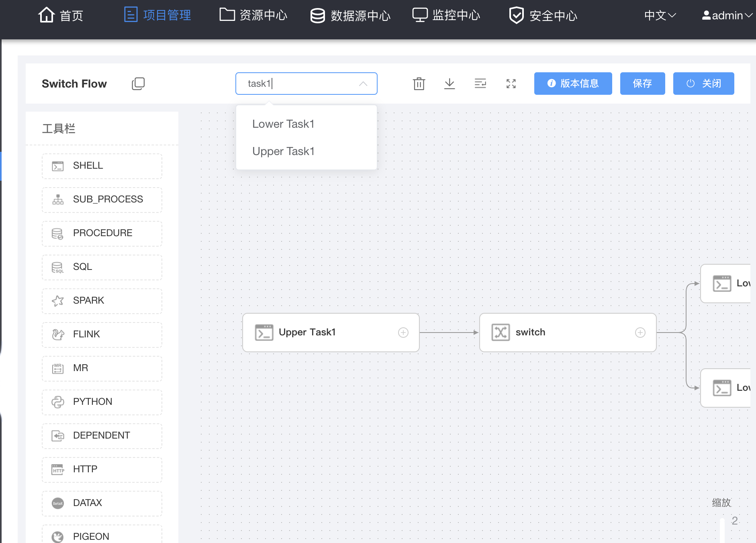Select the PROCEDURE task tool

[x=102, y=233]
